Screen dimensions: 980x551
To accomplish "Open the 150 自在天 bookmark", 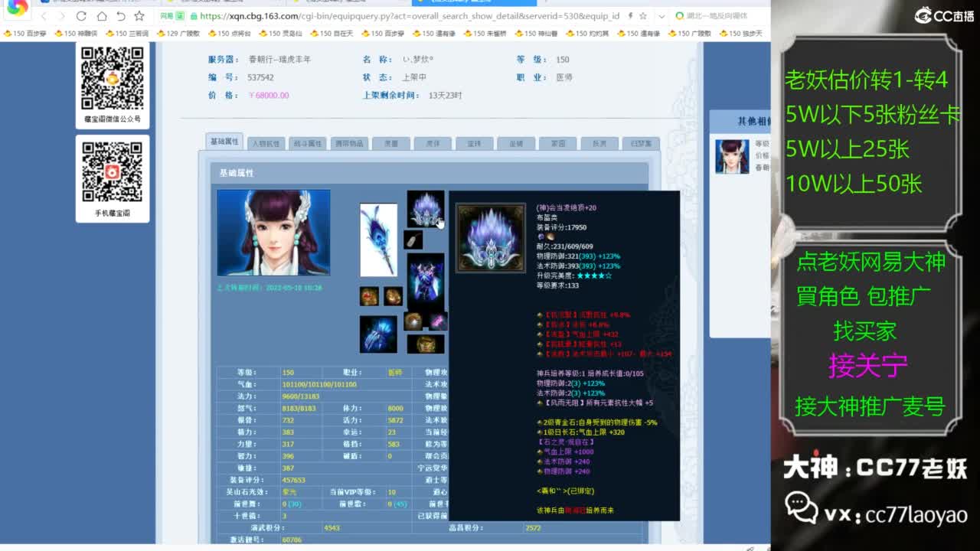I will point(332,34).
